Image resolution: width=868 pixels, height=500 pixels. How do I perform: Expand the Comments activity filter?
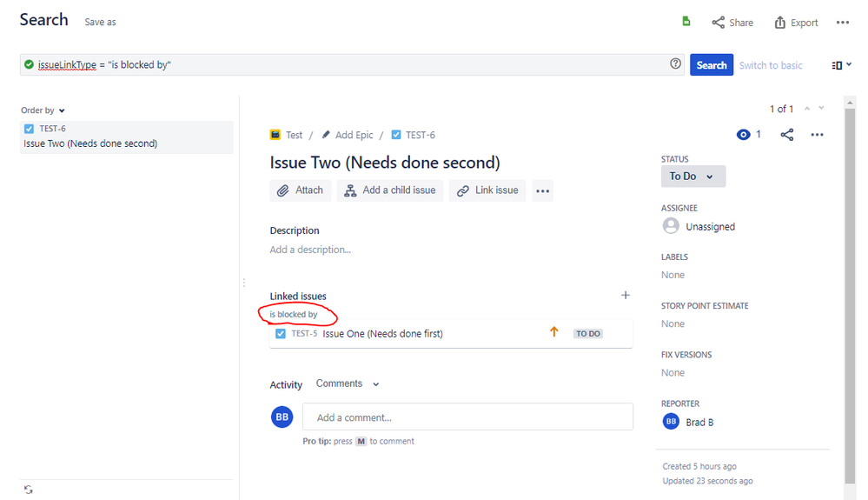pos(348,383)
